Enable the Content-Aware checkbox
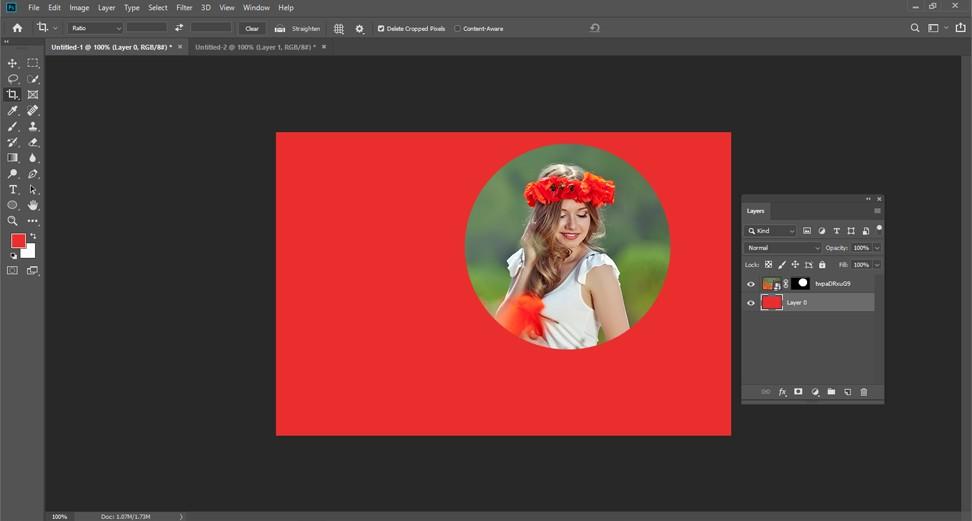The image size is (972, 521). [x=457, y=29]
